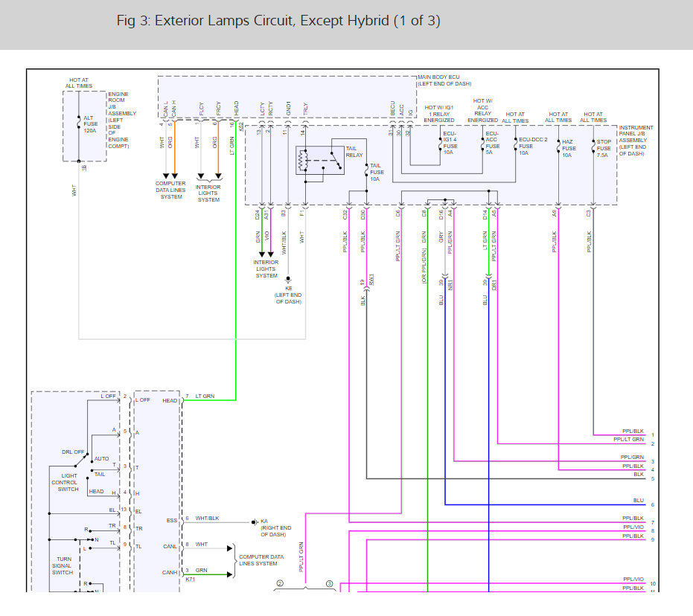Select the Tail Fuse 10A symbol
The width and height of the screenshot is (693, 616).
pyautogui.click(x=366, y=171)
